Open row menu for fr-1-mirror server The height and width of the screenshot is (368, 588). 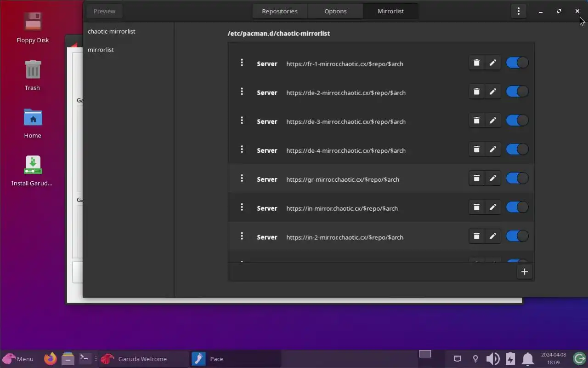coord(242,63)
